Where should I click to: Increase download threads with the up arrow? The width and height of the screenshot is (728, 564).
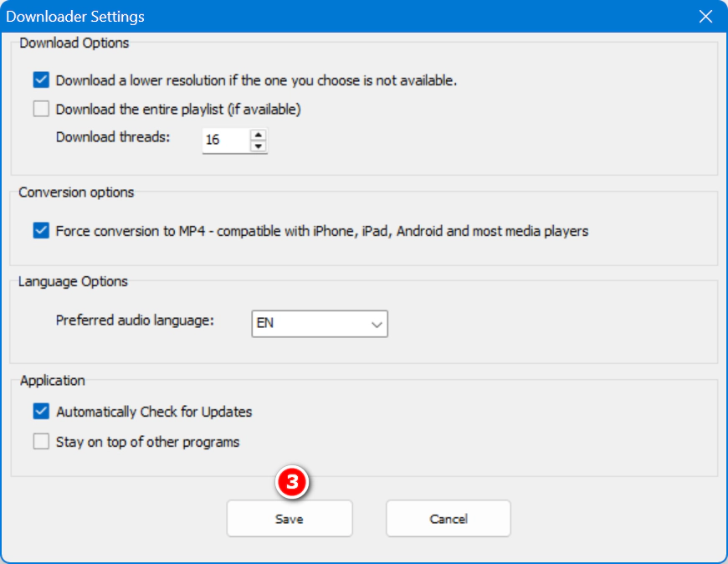click(x=259, y=134)
